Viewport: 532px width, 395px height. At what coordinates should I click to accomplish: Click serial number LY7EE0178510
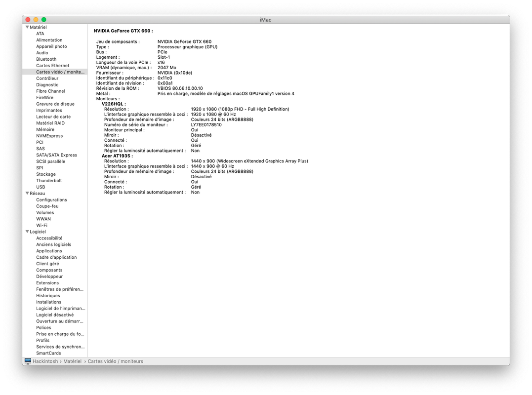[206, 125]
